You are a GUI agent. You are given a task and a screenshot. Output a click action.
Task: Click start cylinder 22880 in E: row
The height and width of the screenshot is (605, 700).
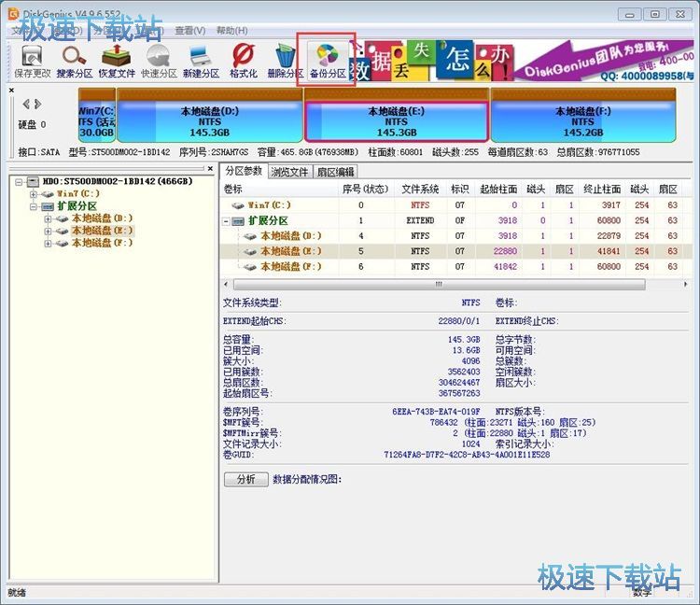pos(505,251)
